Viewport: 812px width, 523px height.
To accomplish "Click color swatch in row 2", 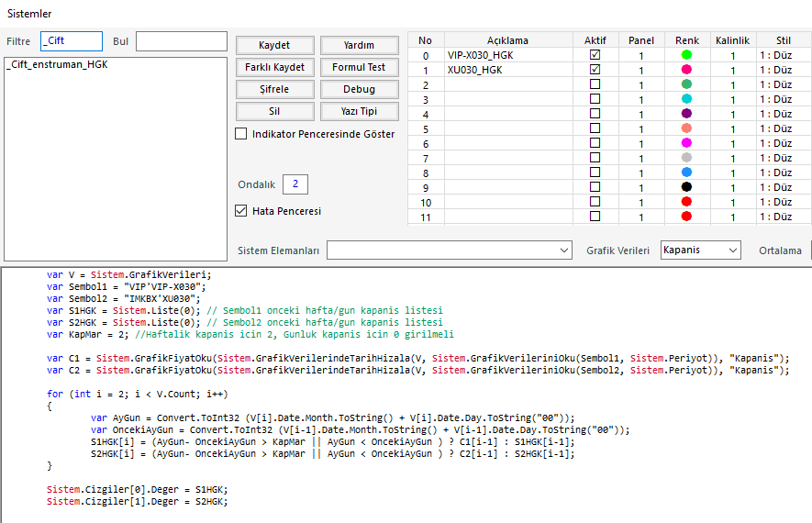I will tap(686, 83).
